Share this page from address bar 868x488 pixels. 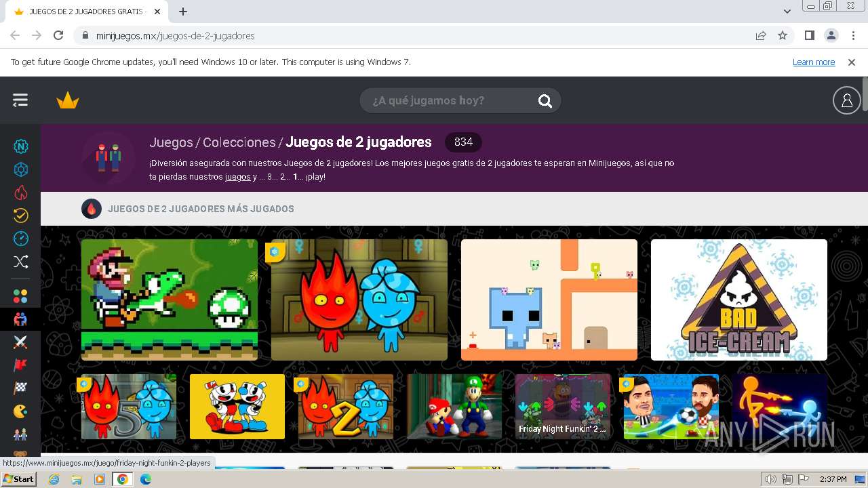pyautogui.click(x=761, y=35)
